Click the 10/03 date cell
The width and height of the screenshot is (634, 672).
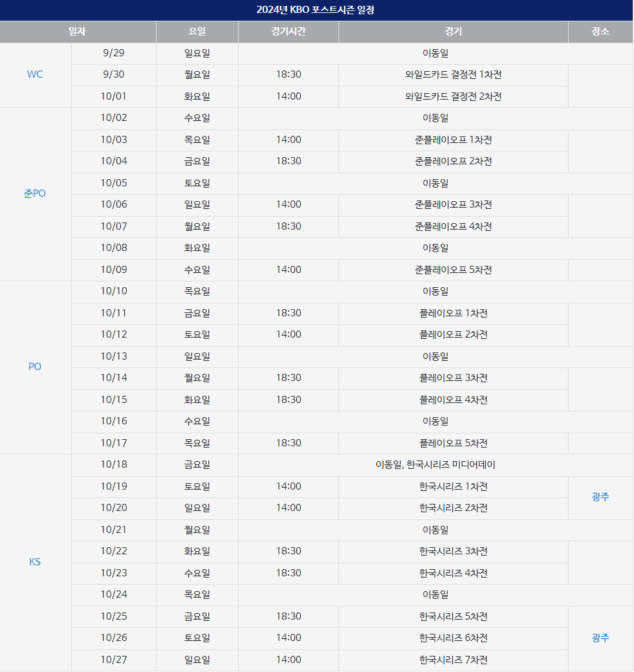click(114, 140)
